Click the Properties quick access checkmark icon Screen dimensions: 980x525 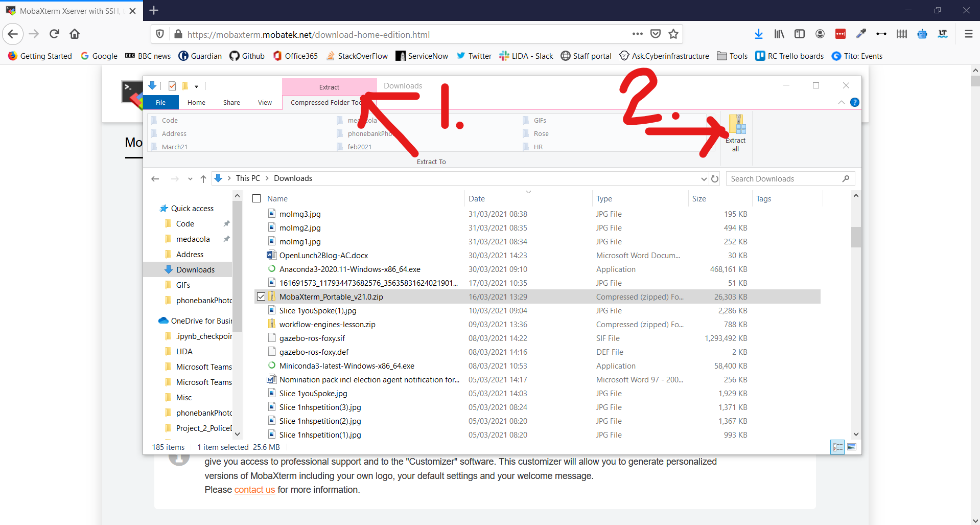(x=172, y=86)
